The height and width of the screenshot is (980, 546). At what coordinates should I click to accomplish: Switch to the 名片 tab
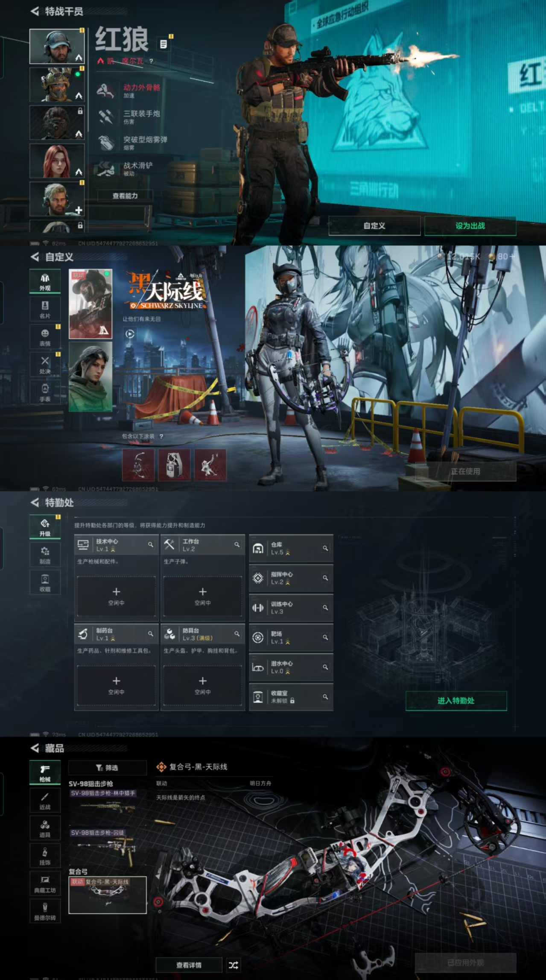[45, 309]
